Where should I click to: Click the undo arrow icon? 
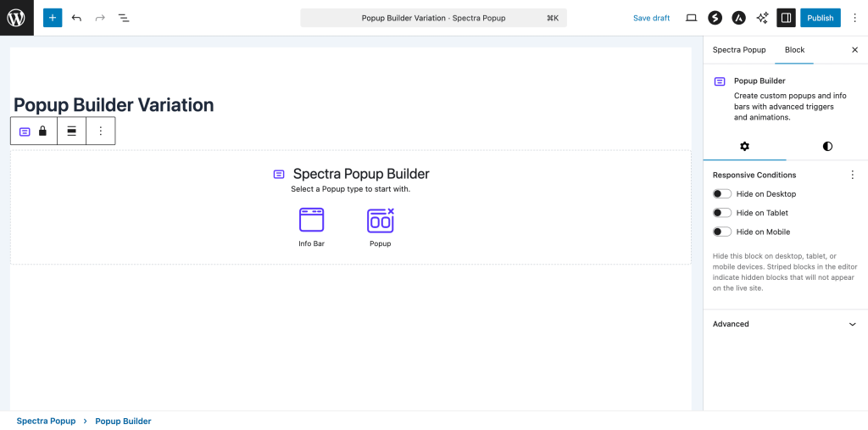[x=76, y=18]
